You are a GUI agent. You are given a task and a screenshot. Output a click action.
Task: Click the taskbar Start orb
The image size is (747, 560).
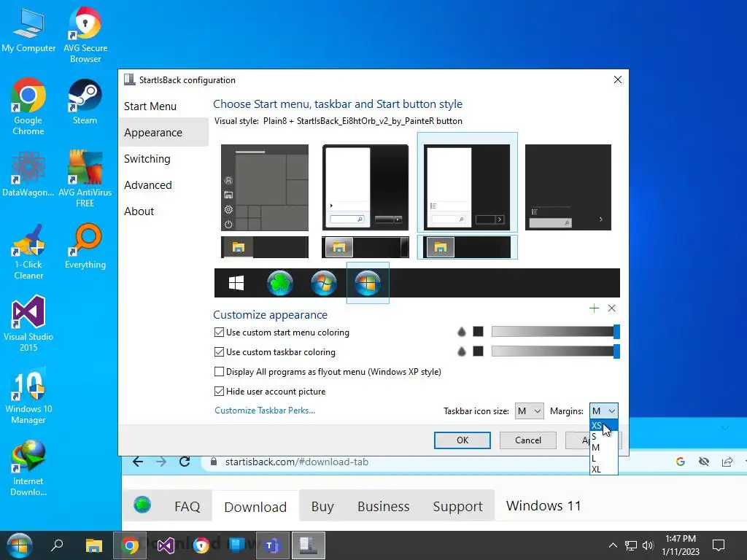[x=19, y=545]
